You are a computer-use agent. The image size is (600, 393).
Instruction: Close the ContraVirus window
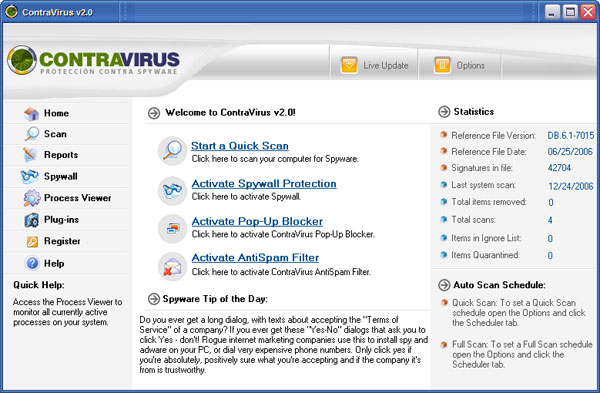pyautogui.click(x=588, y=12)
